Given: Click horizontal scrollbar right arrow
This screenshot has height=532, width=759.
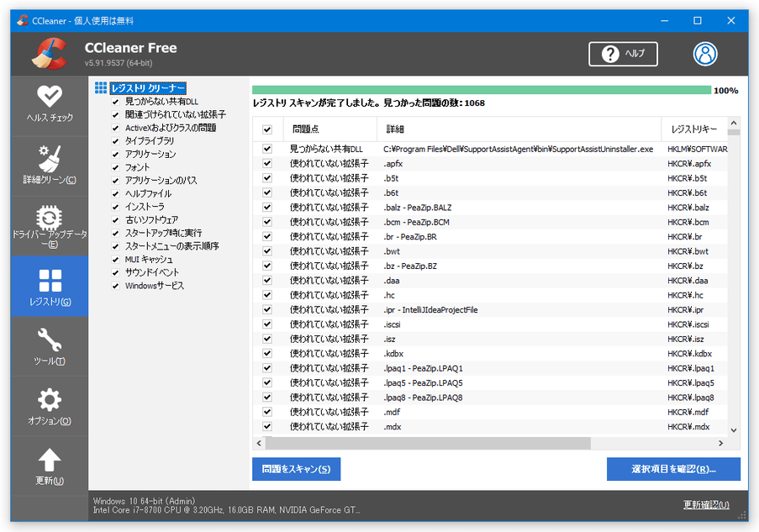Looking at the screenshot, I should 721,443.
